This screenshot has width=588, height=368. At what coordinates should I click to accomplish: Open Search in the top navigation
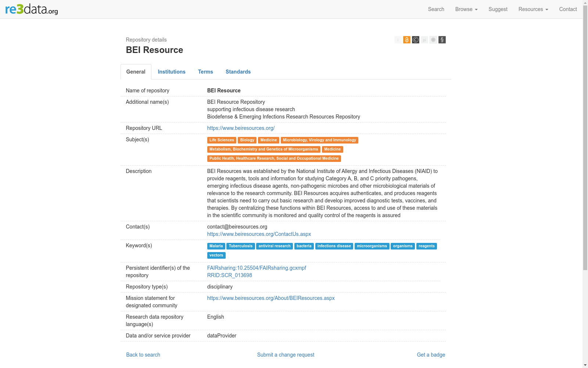click(436, 9)
